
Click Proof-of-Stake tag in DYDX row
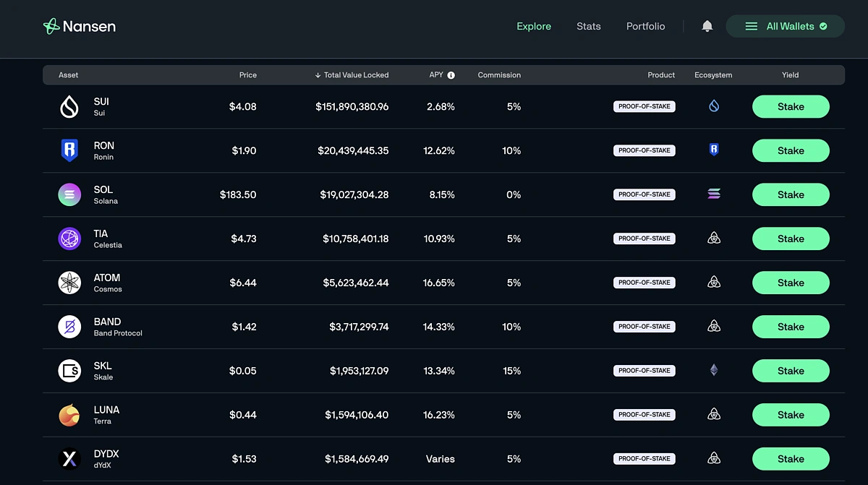(x=644, y=460)
